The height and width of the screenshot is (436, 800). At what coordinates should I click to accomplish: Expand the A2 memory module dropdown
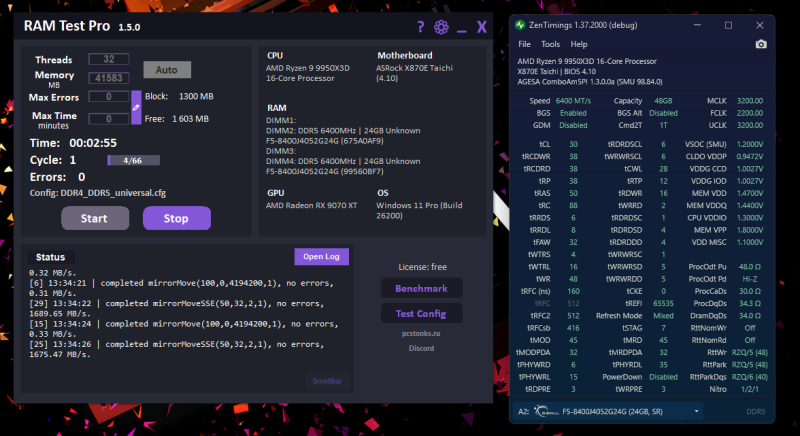[696, 411]
